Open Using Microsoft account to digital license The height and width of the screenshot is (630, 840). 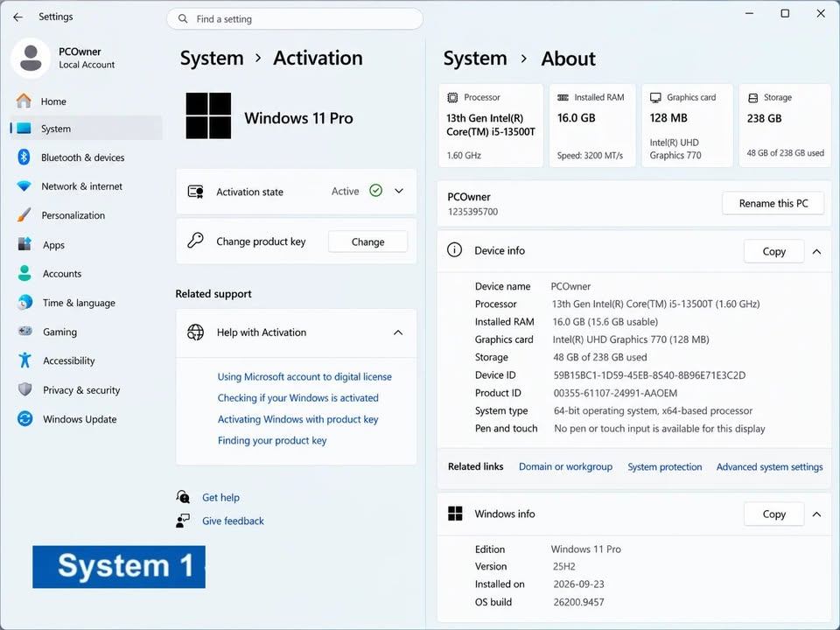304,376
